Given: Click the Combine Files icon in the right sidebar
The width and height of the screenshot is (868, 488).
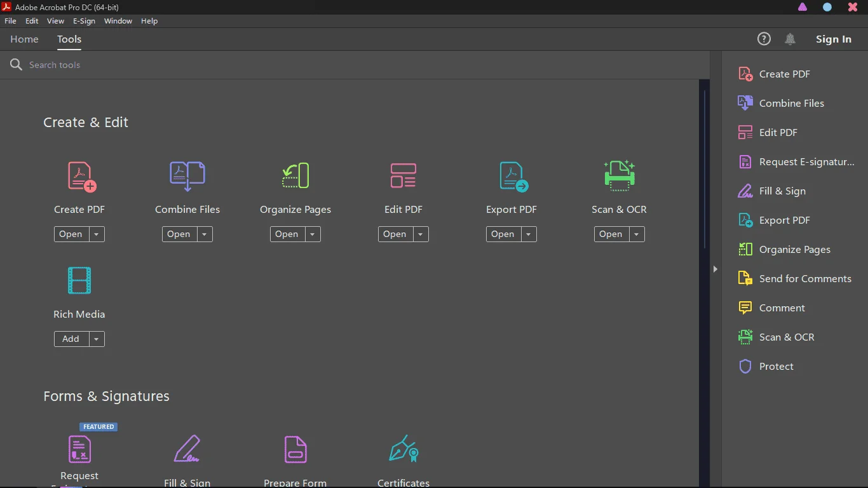Looking at the screenshot, I should tap(745, 103).
